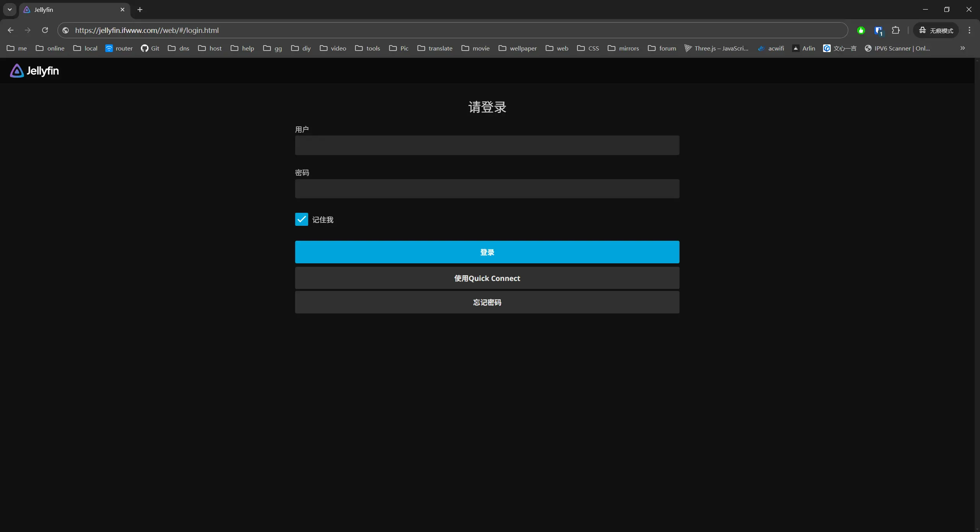980x532 pixels.
Task: Click the 使用Quick Connect button
Action: (487, 278)
